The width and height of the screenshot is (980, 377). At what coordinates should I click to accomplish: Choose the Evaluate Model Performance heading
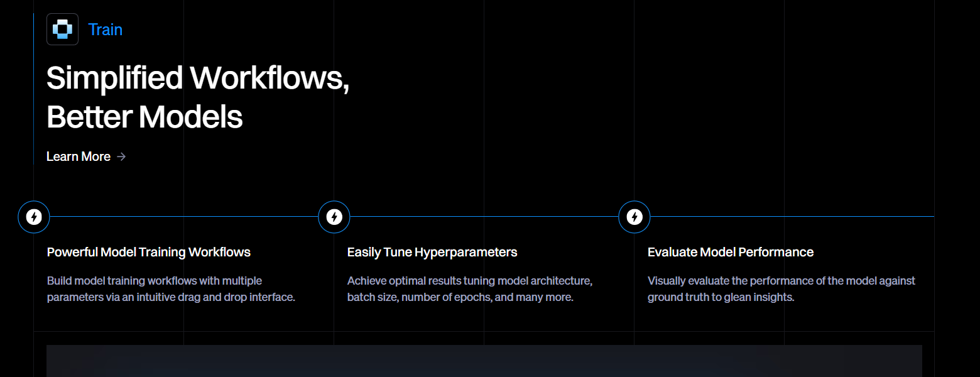point(730,252)
